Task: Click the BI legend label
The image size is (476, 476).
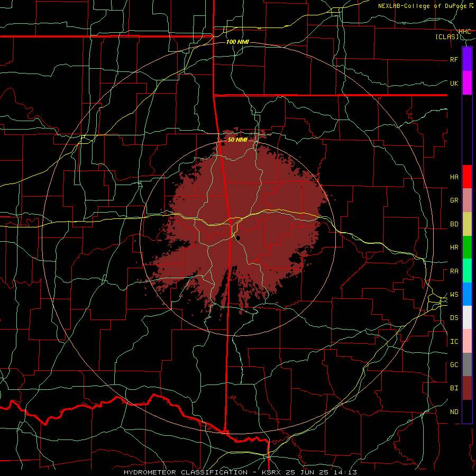Action: 454,388
